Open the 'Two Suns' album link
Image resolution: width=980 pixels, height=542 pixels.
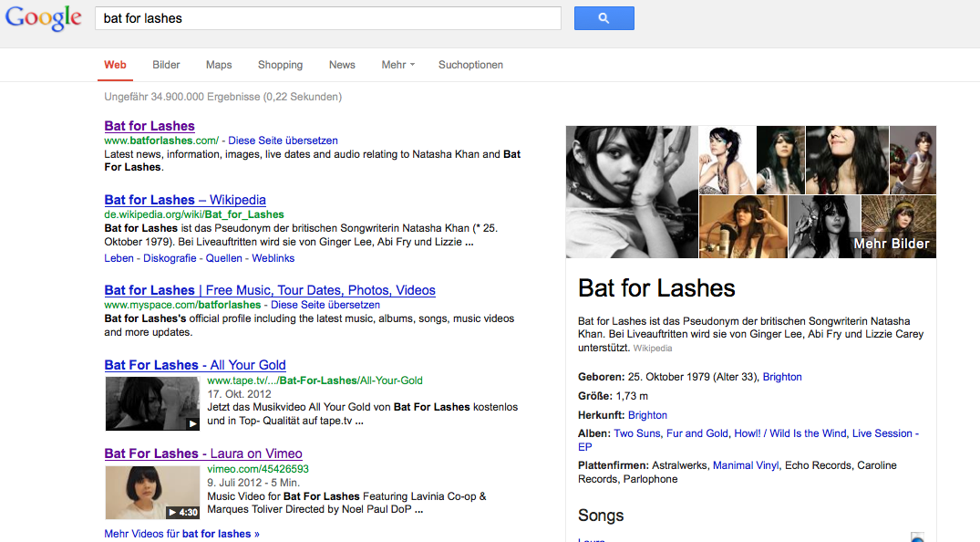point(637,433)
